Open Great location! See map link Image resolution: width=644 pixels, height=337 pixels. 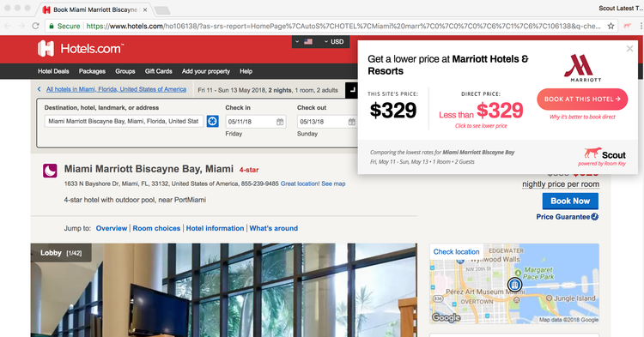click(313, 184)
